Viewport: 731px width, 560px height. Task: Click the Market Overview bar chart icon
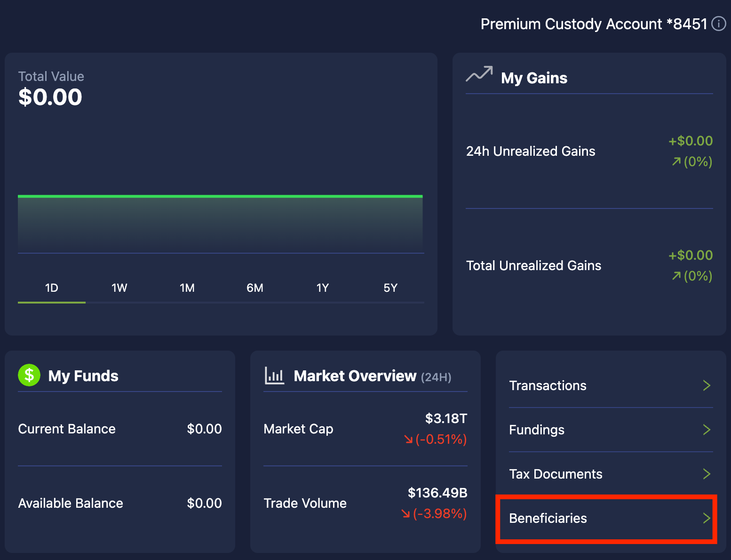click(x=274, y=376)
